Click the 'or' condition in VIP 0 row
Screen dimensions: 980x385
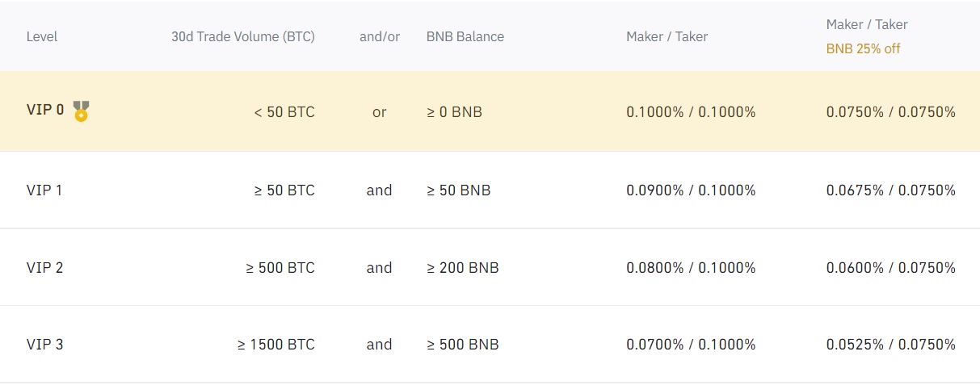(x=379, y=112)
